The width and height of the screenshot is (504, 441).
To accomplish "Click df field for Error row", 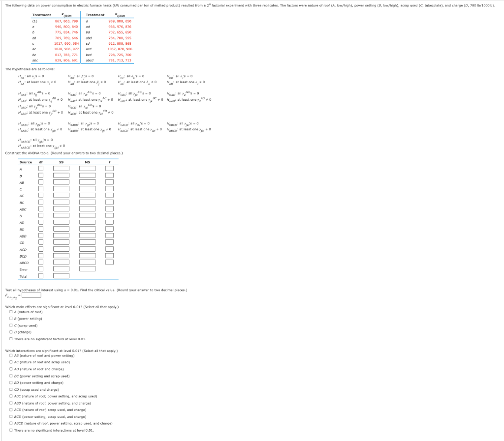I will [41, 269].
